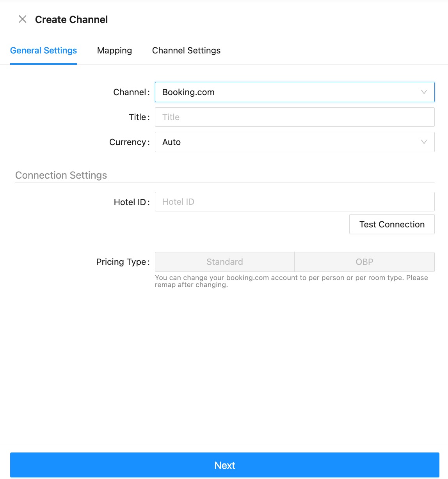
Task: Open the Channel dropdown showing Booking.com
Action: point(295,92)
